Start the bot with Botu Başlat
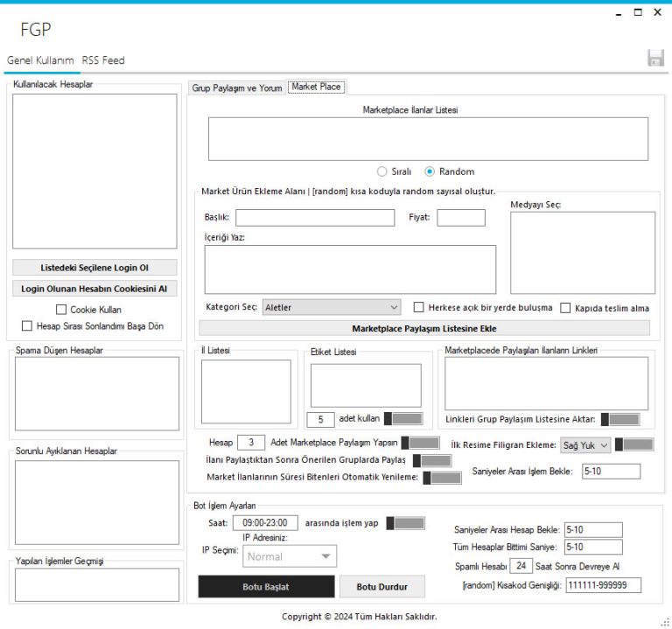The height and width of the screenshot is (629, 672). pyautogui.click(x=266, y=586)
